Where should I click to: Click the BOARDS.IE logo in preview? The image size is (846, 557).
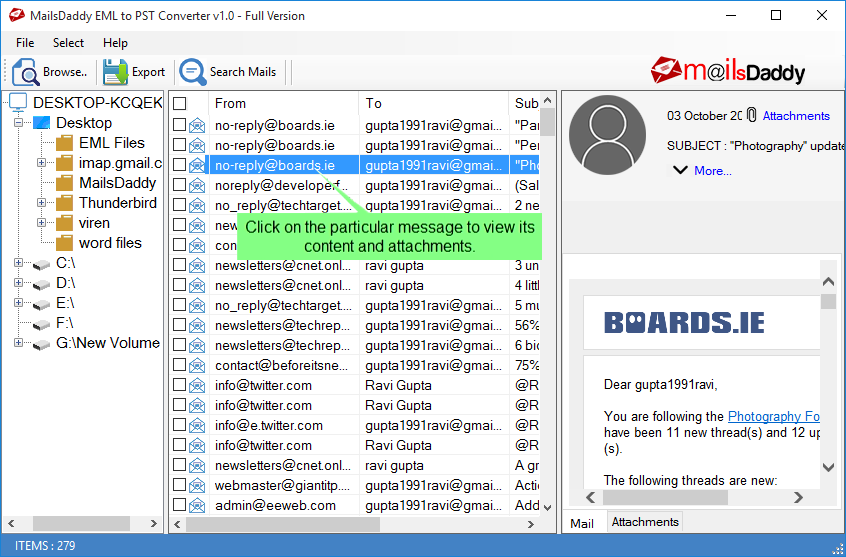[684, 323]
